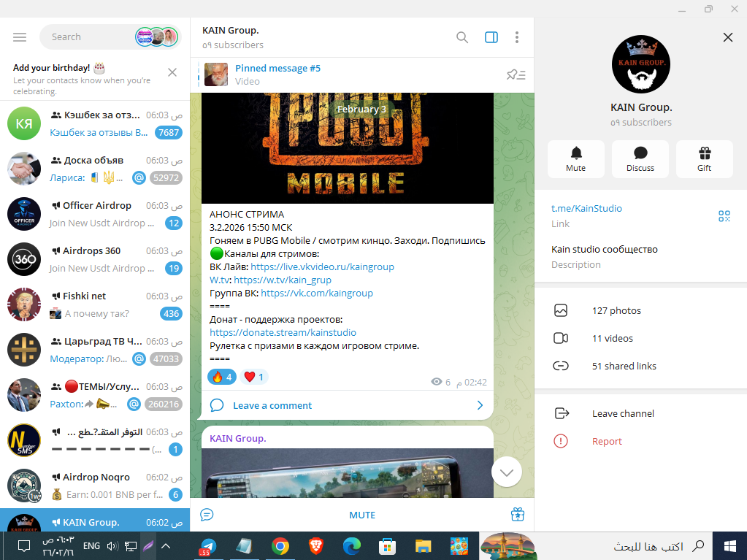Open the live.vkvideo.ru/kaingroup link
747x560 pixels.
[322, 266]
